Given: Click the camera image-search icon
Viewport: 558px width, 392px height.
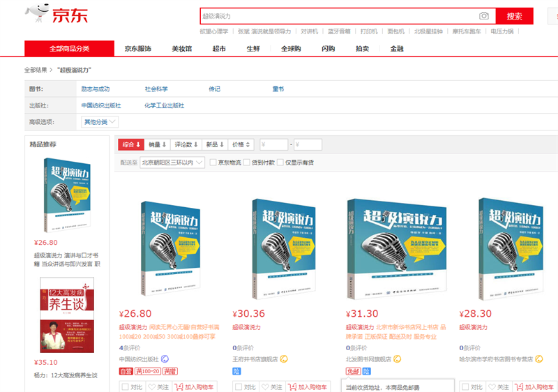Looking at the screenshot, I should pyautogui.click(x=484, y=16).
